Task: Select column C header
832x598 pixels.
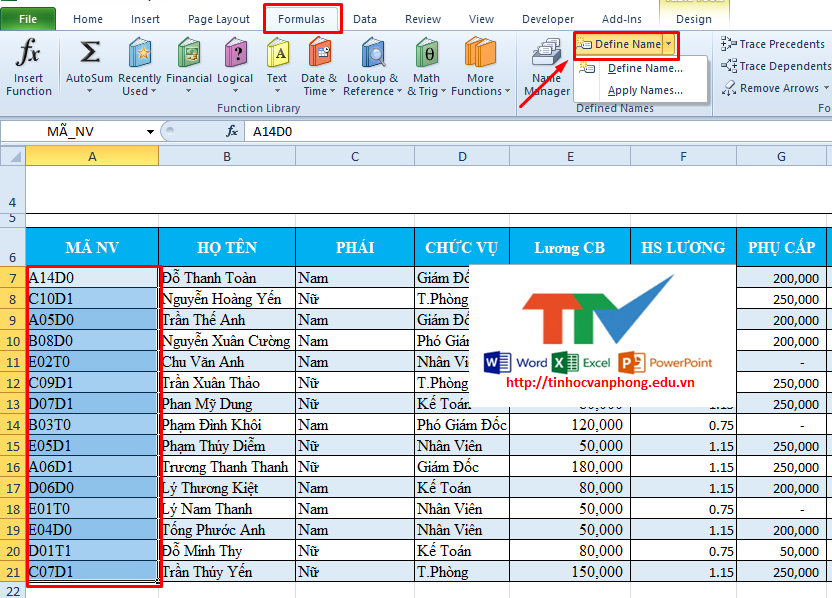Action: [355, 157]
